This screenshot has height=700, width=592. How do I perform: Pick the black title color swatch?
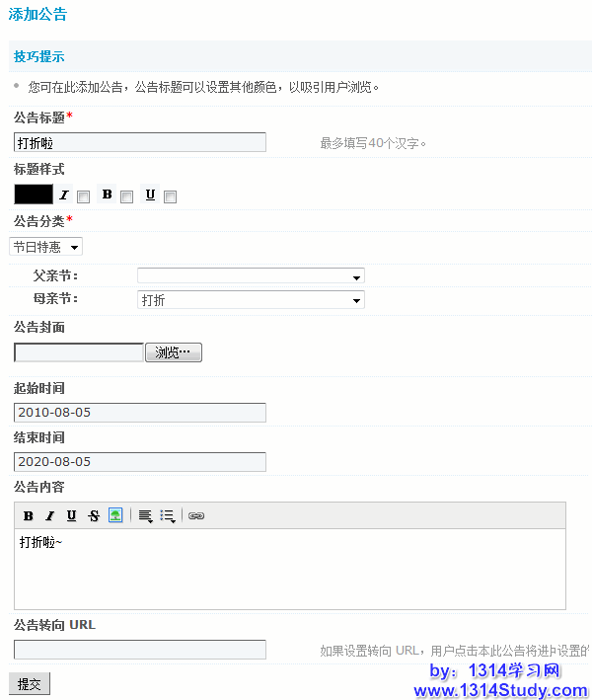(x=34, y=194)
